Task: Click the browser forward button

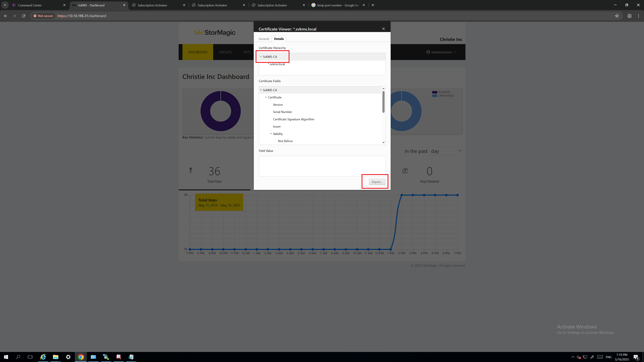Action: (x=14, y=16)
